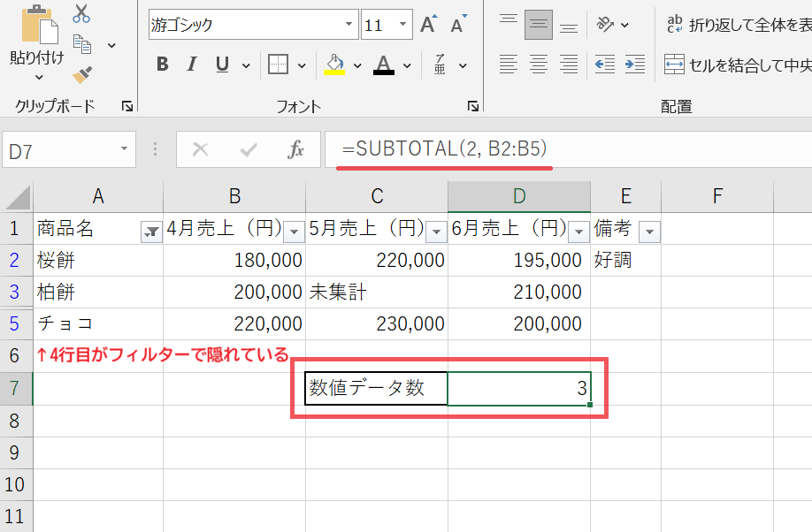The width and height of the screenshot is (812, 532).
Task: Click the Insert Function fx icon
Action: click(x=296, y=150)
